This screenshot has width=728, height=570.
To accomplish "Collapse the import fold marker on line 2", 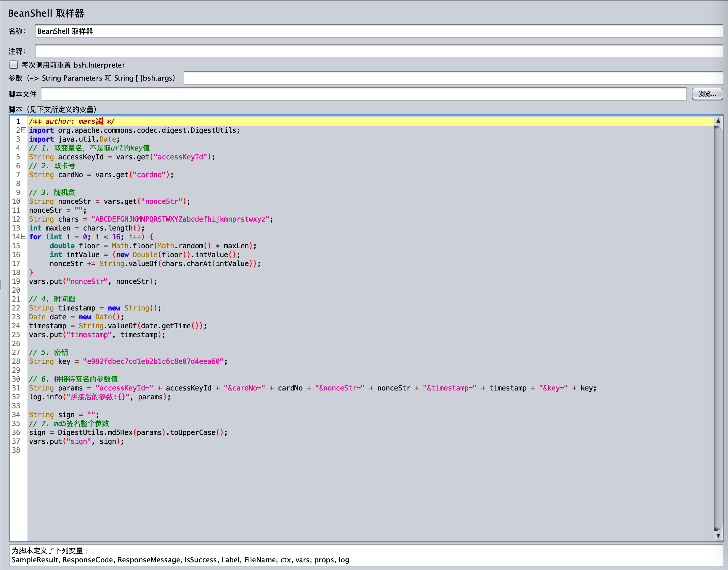I will click(x=24, y=130).
